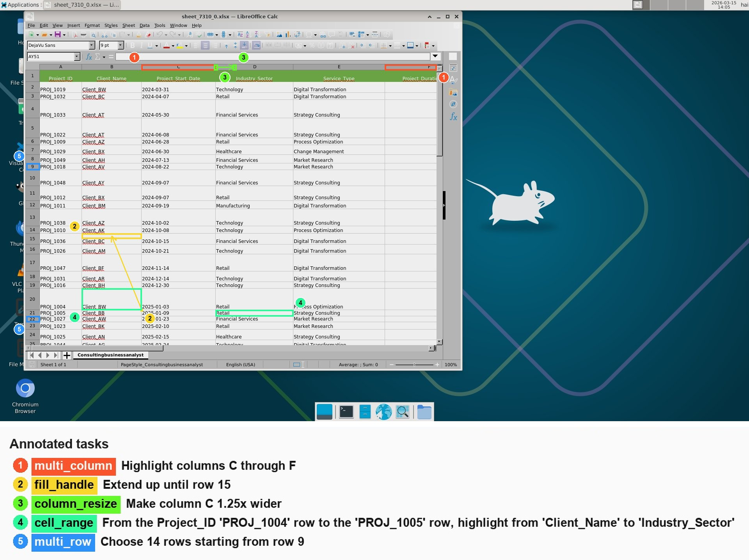Toggle wrap text button
Image resolution: width=749 pixels, height=560 pixels.
[256, 46]
